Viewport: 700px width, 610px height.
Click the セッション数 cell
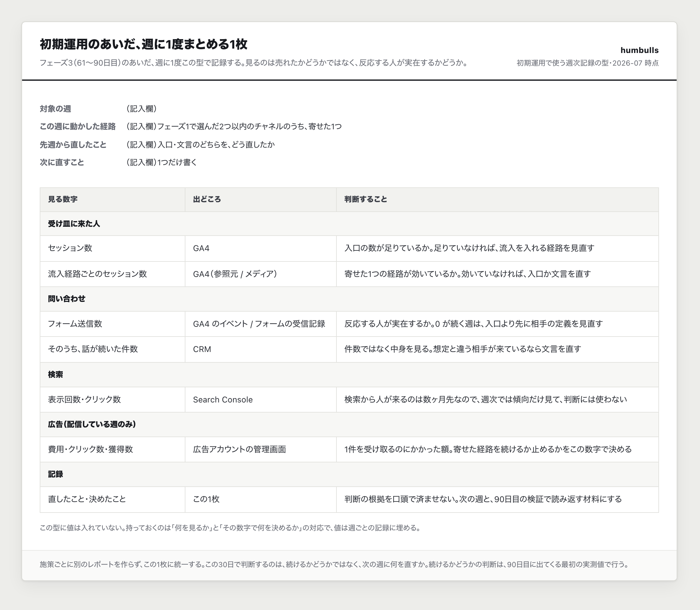113,249
